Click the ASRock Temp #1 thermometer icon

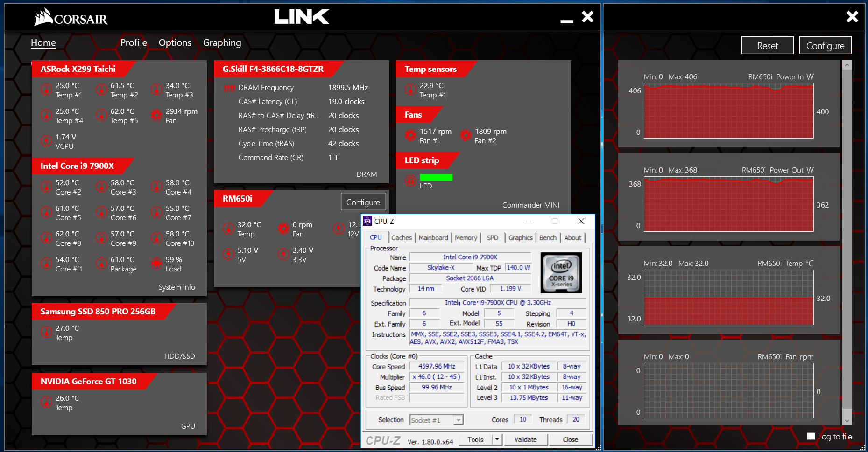(46, 89)
